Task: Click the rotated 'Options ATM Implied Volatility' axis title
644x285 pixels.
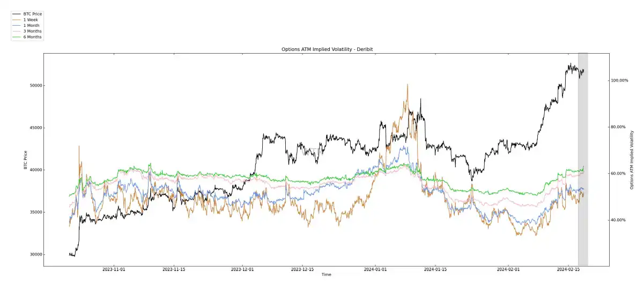Action: click(632, 159)
